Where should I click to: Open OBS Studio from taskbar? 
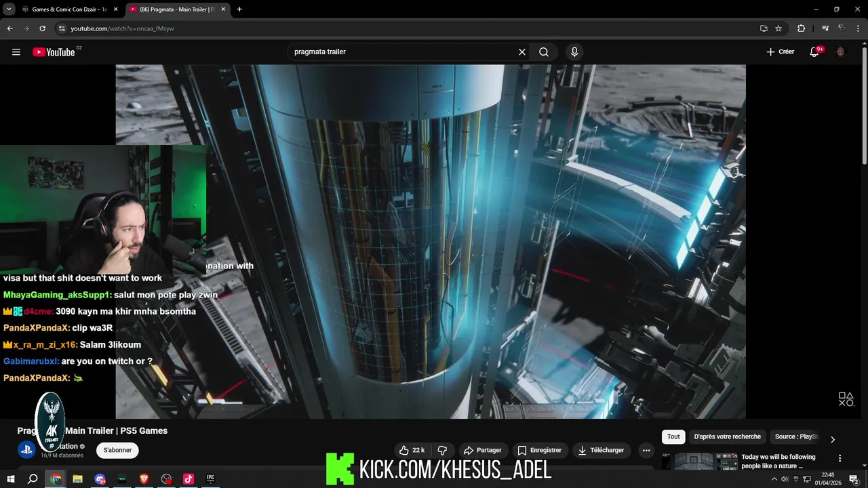166,479
